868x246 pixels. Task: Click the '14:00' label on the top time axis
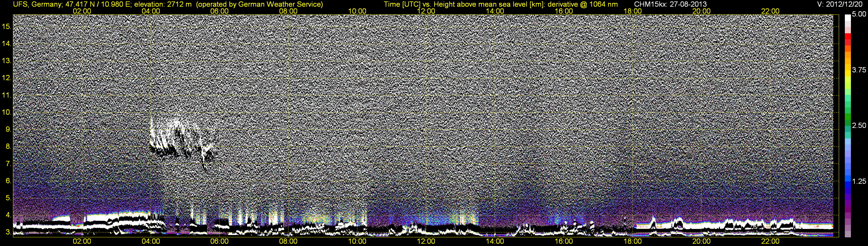coord(495,11)
